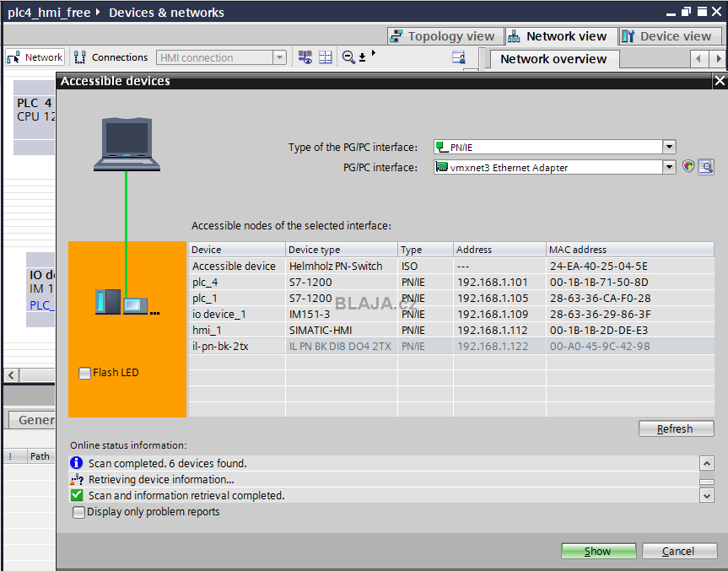The height and width of the screenshot is (571, 728).
Task: Select the Network overview tab
Action: (553, 59)
